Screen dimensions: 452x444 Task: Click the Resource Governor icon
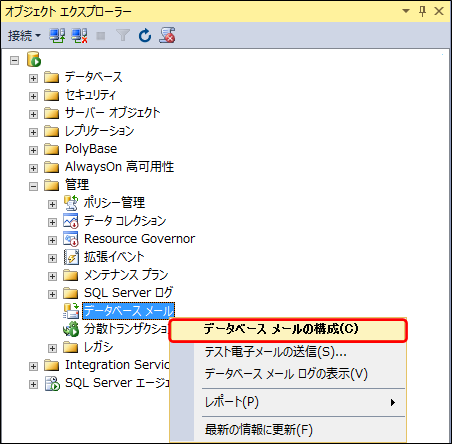pyautogui.click(x=71, y=239)
